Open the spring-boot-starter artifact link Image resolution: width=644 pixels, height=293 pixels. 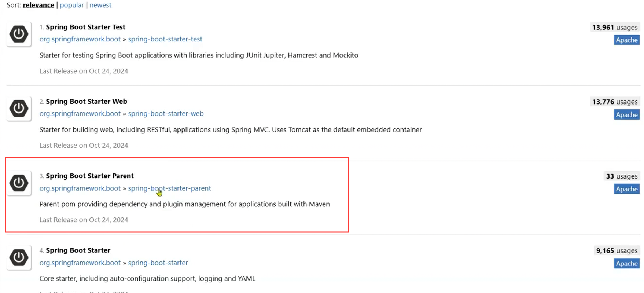(x=158, y=263)
